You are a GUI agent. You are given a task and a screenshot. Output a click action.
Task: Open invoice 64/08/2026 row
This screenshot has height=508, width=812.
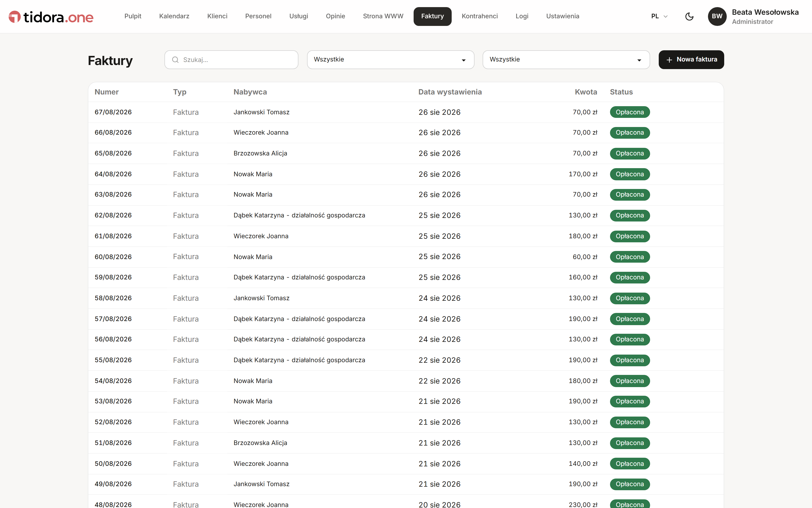tap(406, 174)
